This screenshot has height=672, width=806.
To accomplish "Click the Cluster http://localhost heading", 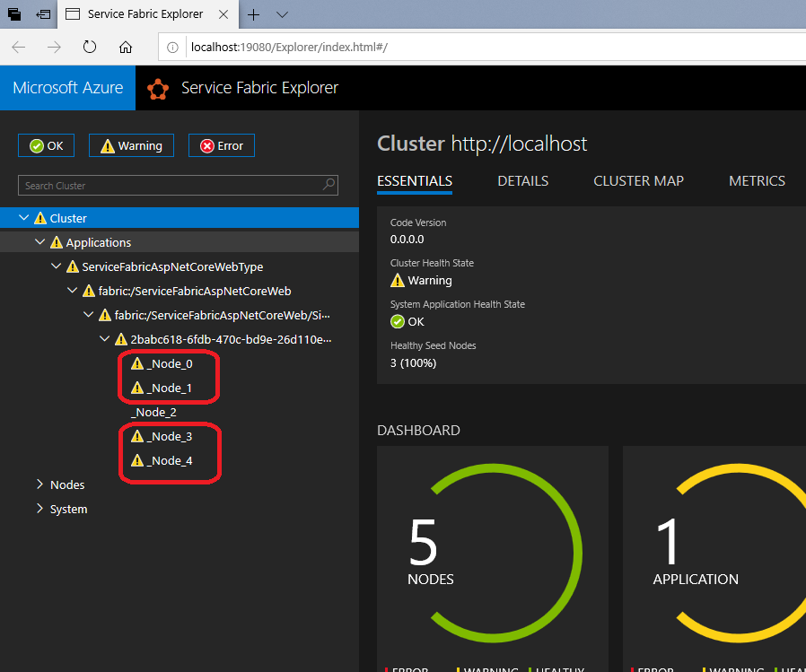I will pyautogui.click(x=482, y=144).
